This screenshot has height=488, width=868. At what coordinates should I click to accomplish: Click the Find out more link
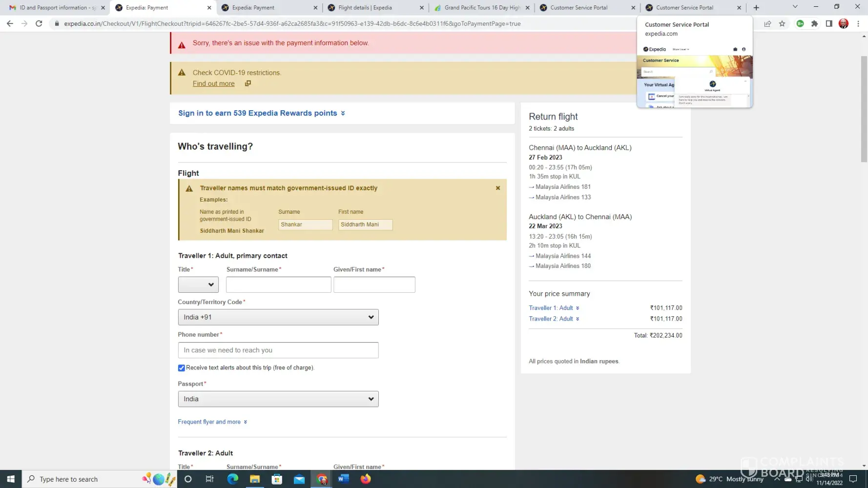click(213, 83)
